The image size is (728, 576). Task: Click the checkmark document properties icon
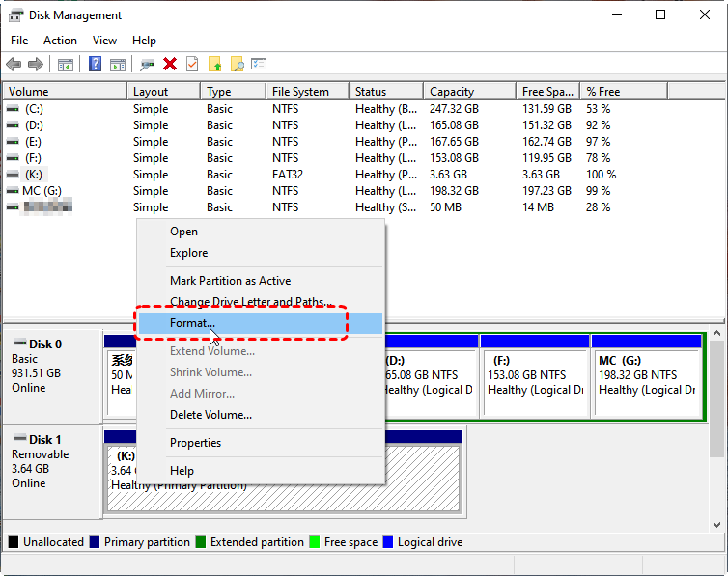point(192,64)
